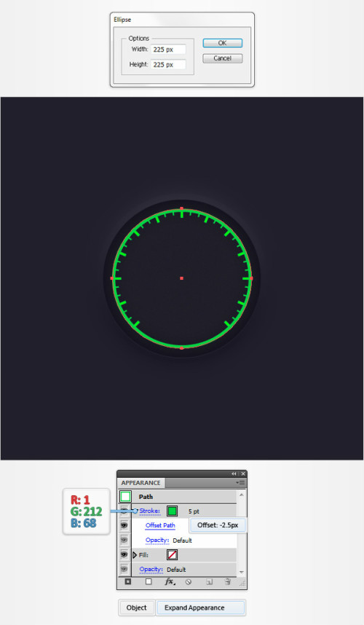Click the Duplicate Selected Item icon
The image size is (364, 625).
coord(209,582)
